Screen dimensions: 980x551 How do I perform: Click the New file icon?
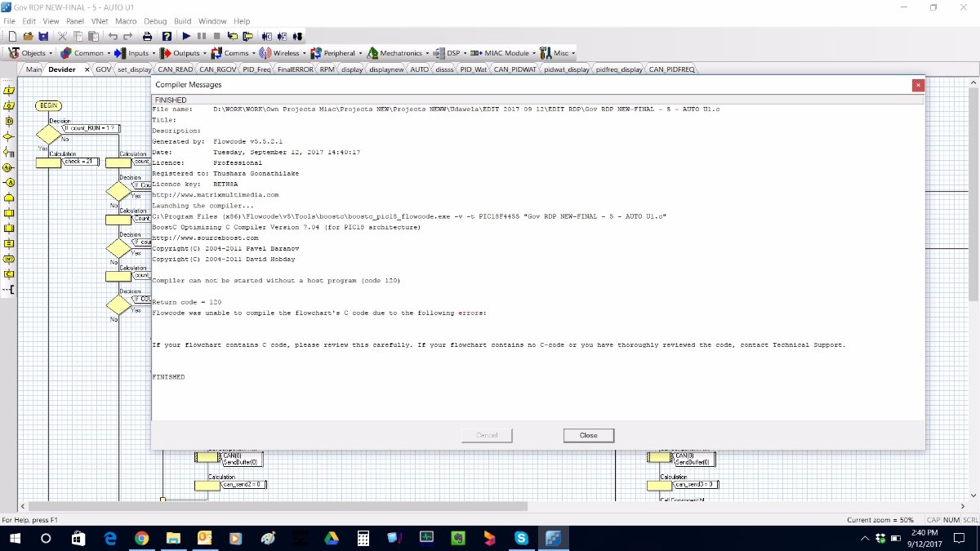tap(13, 36)
